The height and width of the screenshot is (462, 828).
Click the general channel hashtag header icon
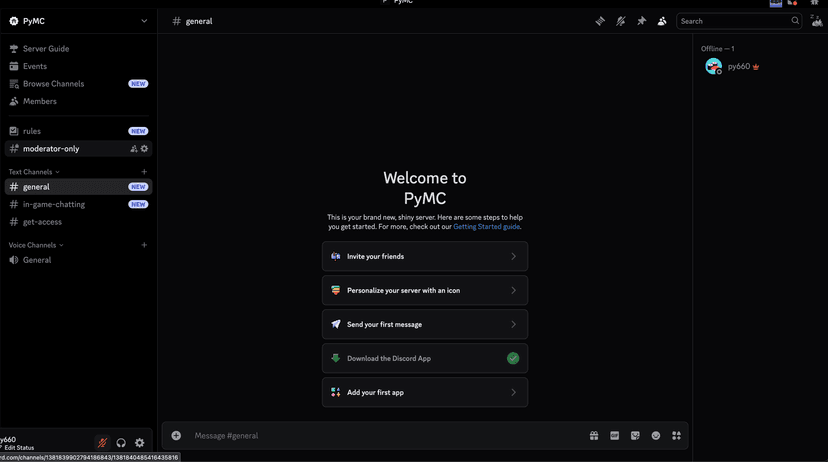[x=176, y=21]
